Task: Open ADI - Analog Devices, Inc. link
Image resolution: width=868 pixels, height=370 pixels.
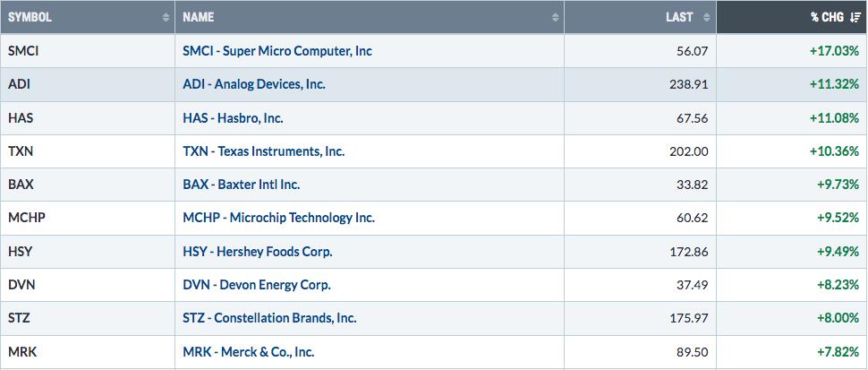Action: (x=254, y=84)
